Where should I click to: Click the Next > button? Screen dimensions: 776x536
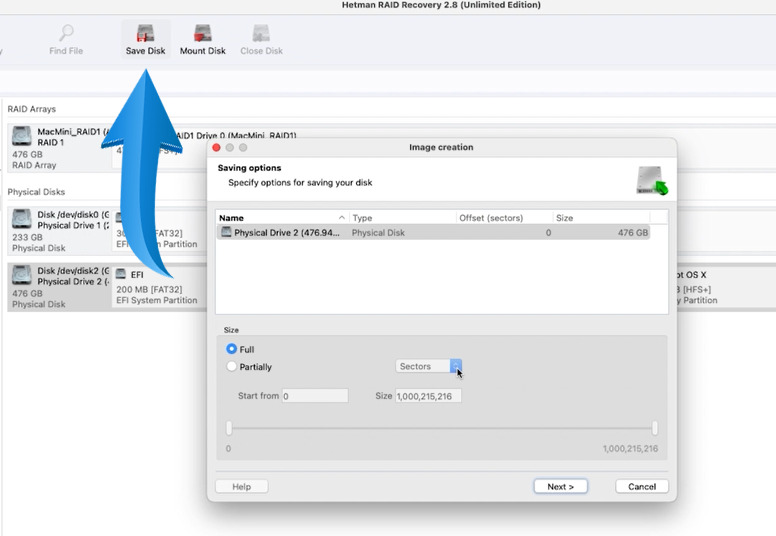tap(560, 487)
